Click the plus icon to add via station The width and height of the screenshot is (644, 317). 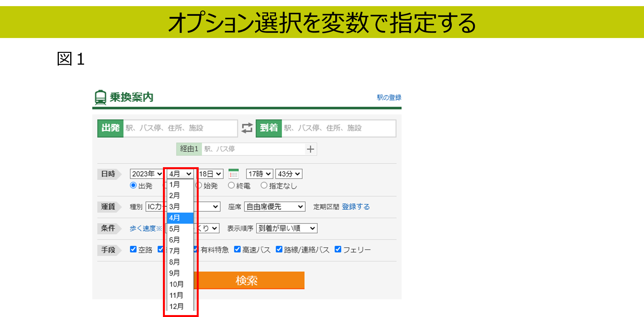tap(310, 149)
